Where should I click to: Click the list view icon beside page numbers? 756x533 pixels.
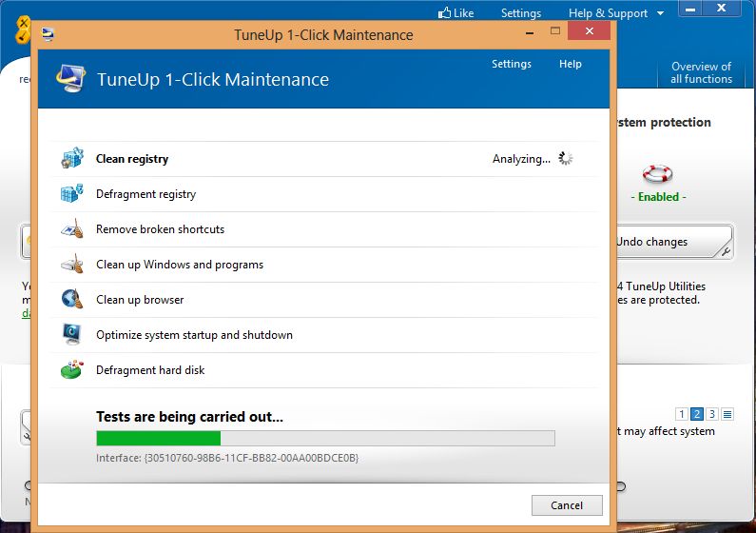coord(727,414)
